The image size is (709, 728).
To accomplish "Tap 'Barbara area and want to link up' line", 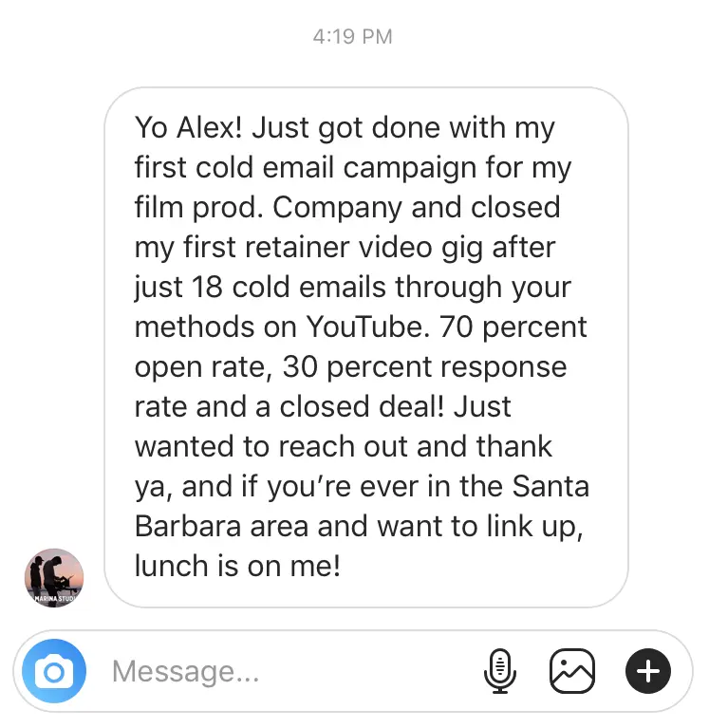I will pos(359,526).
